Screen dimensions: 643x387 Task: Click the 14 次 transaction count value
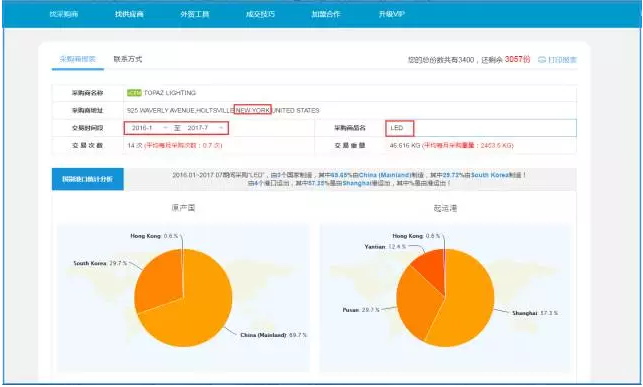click(135, 146)
